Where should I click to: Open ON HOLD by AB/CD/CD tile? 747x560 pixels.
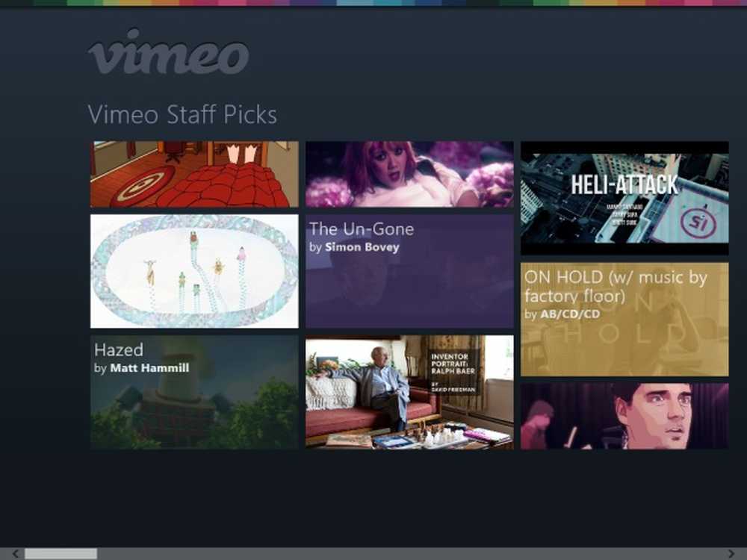(624, 319)
